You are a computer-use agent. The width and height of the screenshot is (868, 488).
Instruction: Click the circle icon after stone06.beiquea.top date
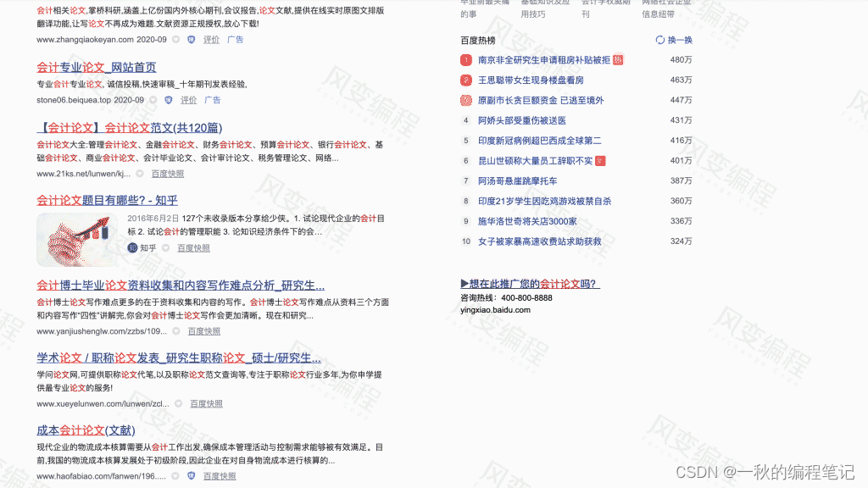pos(153,100)
